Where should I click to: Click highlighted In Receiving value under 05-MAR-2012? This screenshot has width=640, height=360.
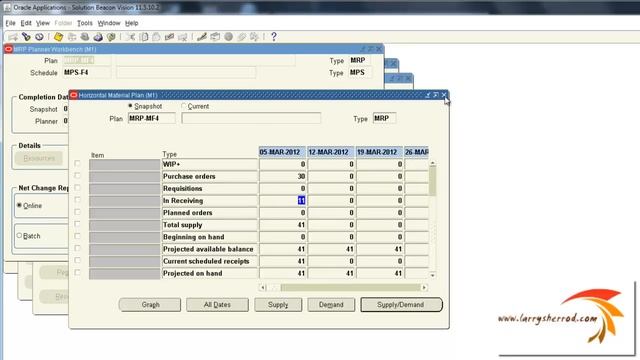point(282,200)
